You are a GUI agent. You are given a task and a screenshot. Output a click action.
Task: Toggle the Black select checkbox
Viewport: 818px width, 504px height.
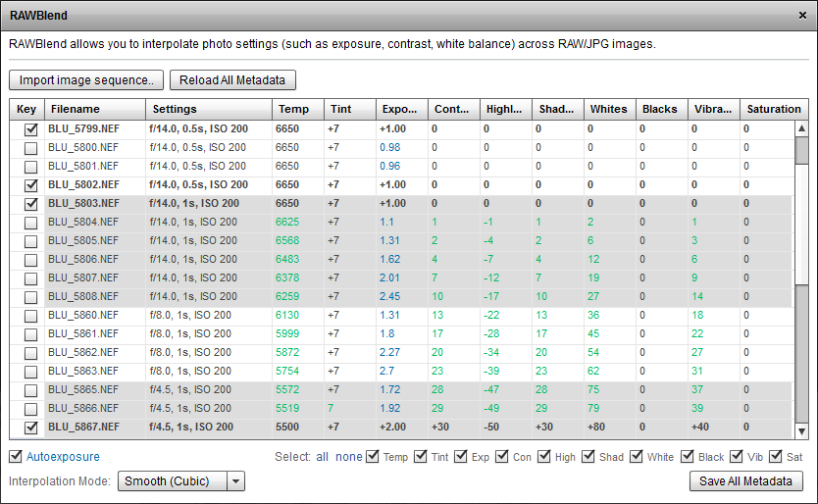(x=688, y=457)
